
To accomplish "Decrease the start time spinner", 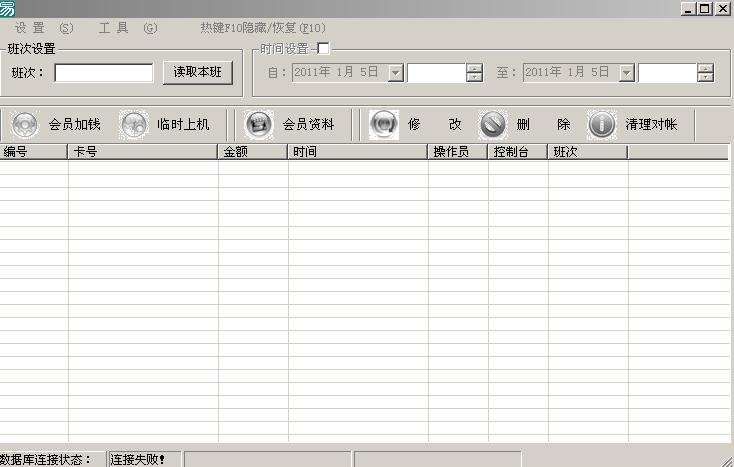I will tap(474, 77).
